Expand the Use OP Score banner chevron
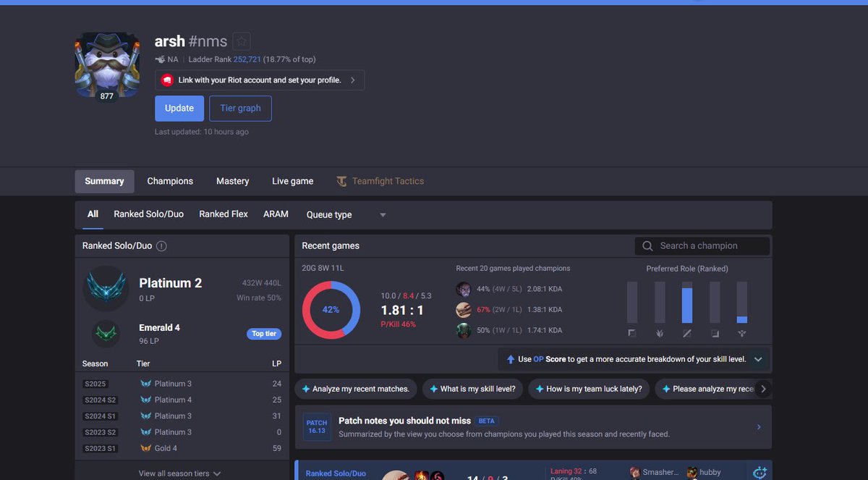Viewport: 868px width, 480px height. tap(758, 359)
